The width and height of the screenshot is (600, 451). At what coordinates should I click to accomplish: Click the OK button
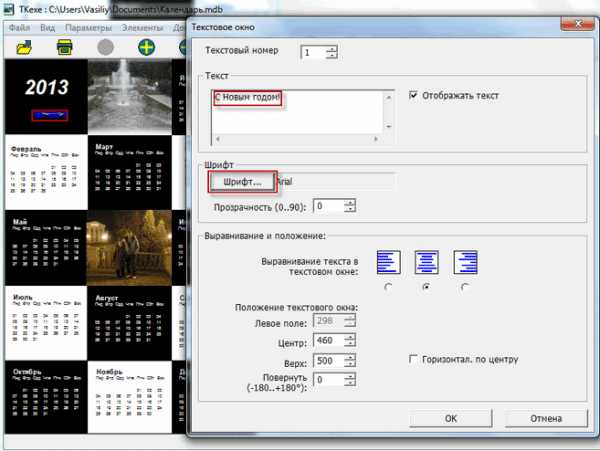[x=451, y=418]
